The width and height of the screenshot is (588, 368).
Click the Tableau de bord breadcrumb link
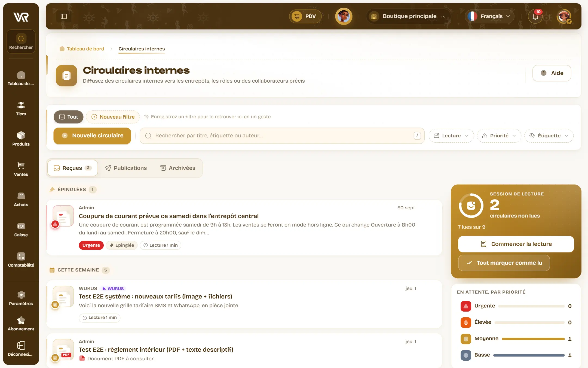tap(82, 49)
